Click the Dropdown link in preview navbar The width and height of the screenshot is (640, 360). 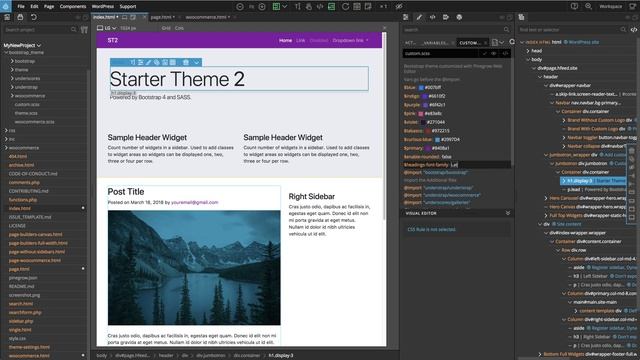pyautogui.click(x=350, y=40)
